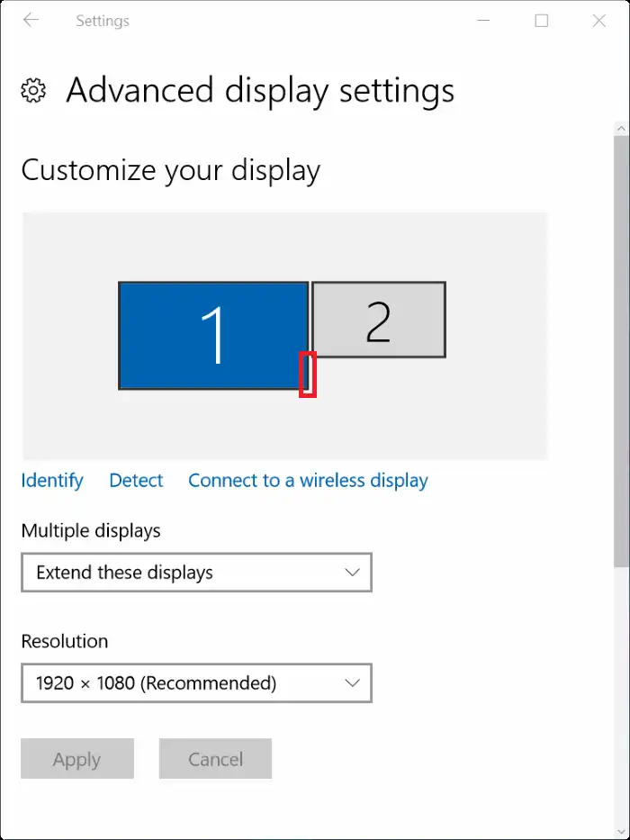The width and height of the screenshot is (630, 840).
Task: Choose the 1920 × 1080 resolution box
Action: pos(196,683)
